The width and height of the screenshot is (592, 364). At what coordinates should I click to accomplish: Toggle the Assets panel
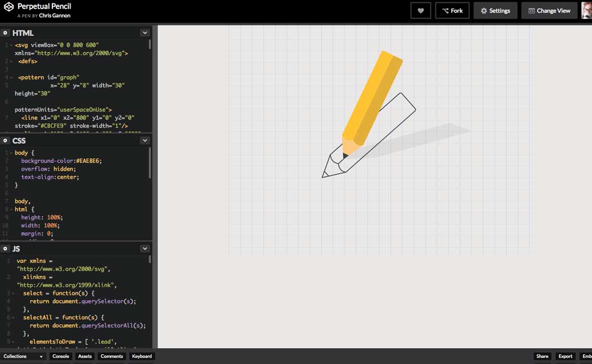[85, 357]
